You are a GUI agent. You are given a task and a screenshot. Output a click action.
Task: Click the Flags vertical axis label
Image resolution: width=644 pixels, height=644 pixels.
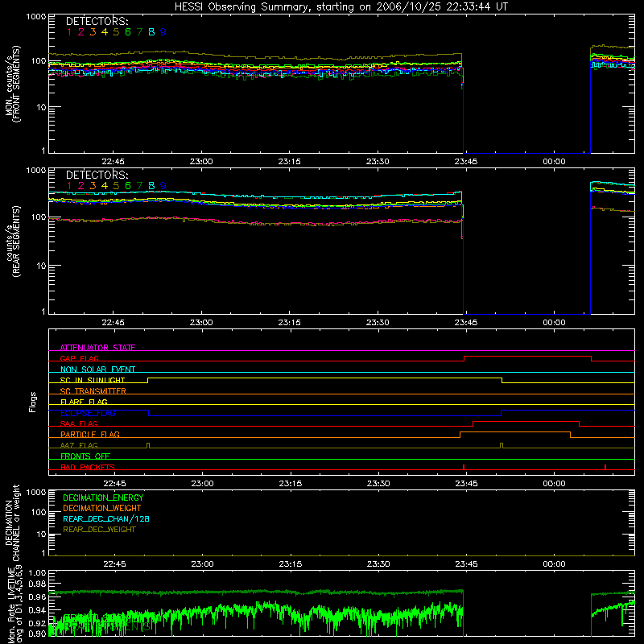(33, 402)
